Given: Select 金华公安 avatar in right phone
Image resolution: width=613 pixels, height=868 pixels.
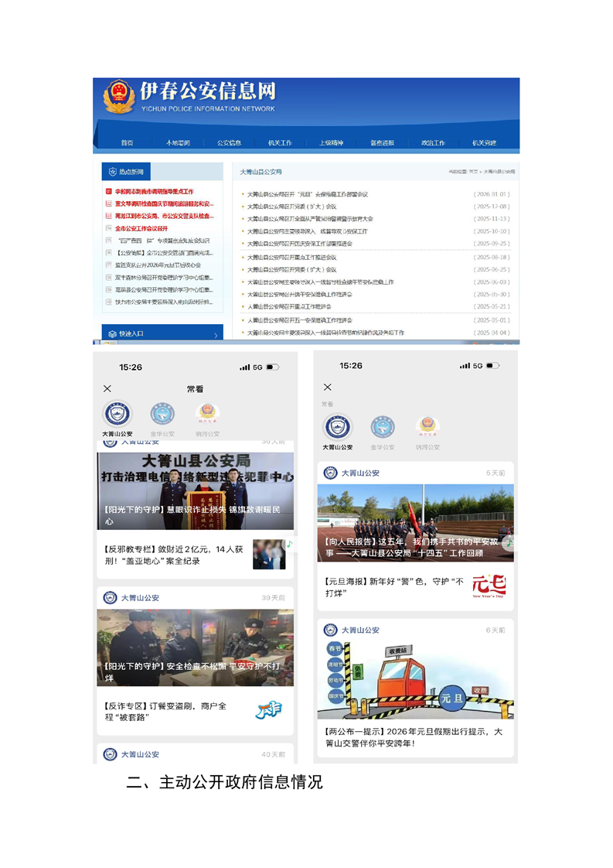Looking at the screenshot, I should tap(383, 427).
